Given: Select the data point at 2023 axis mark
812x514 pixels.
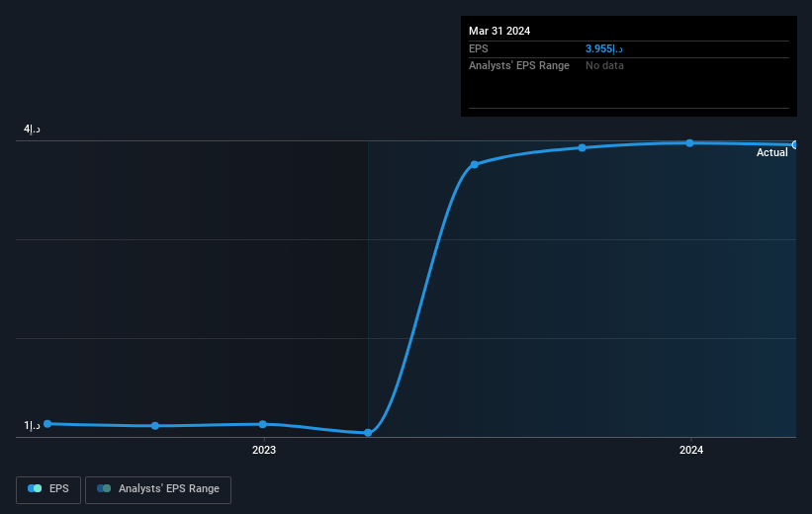Looking at the screenshot, I should tap(262, 424).
